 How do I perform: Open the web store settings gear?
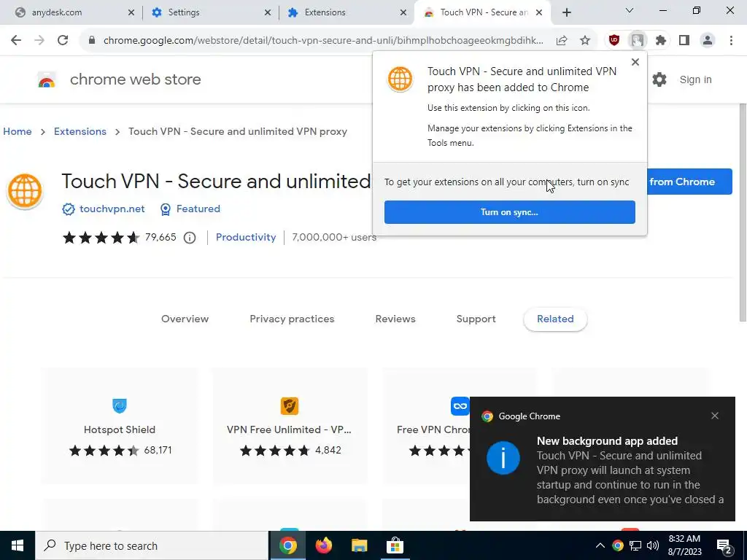tap(659, 79)
